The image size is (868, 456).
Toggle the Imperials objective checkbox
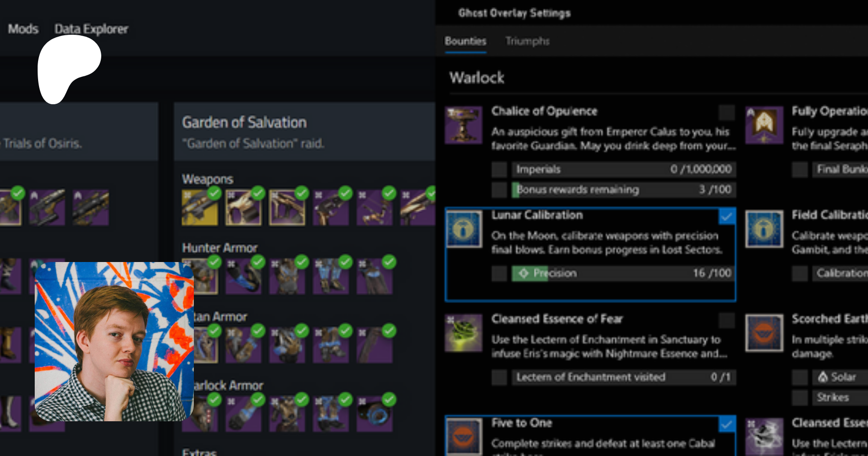[500, 169]
